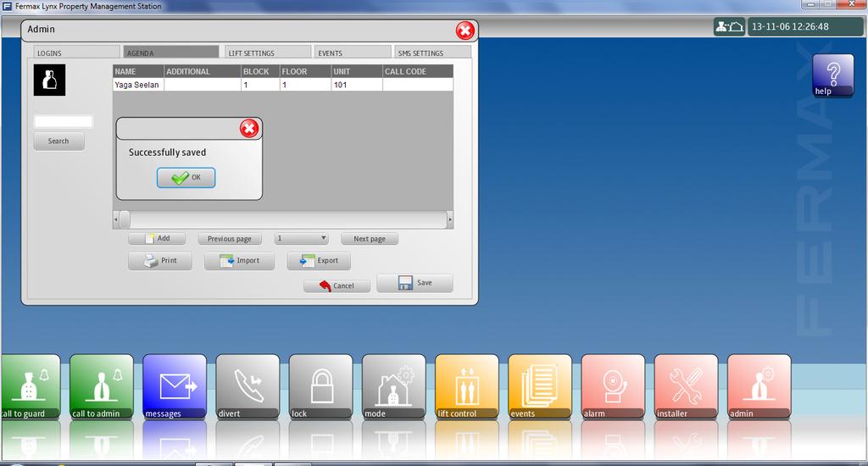The image size is (868, 466).
Task: Close the Admin window with red X
Action: [465, 31]
